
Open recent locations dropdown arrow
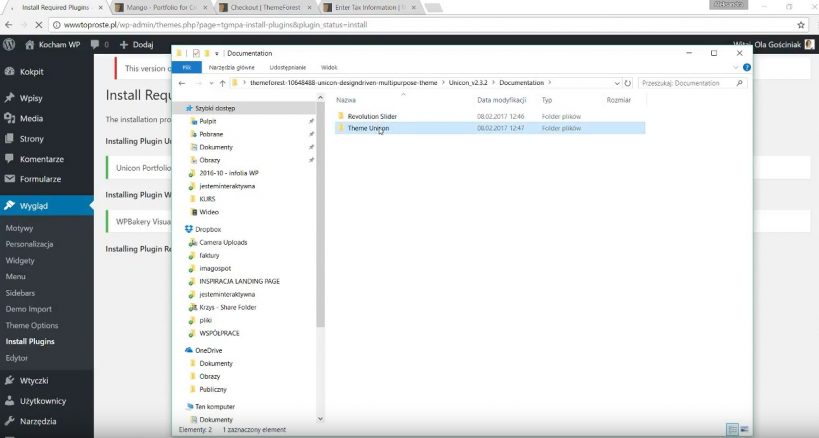click(x=211, y=83)
